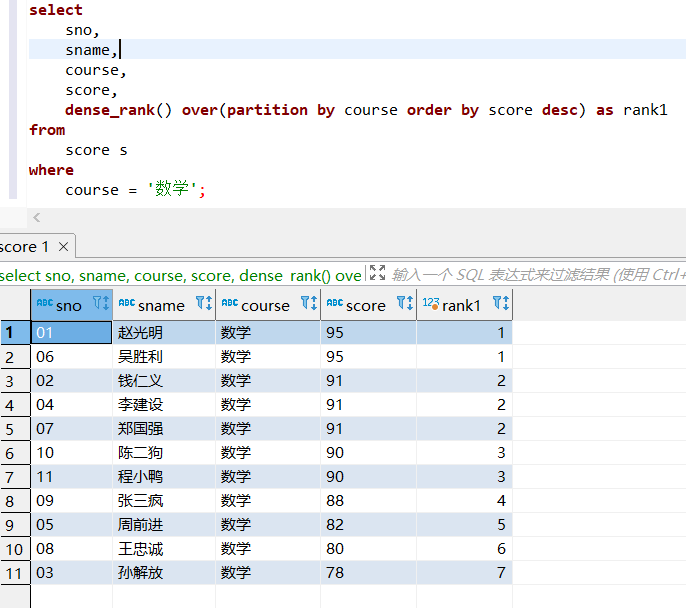Click the 'score s' table reference line
This screenshot has height=608, width=686.
point(96,150)
